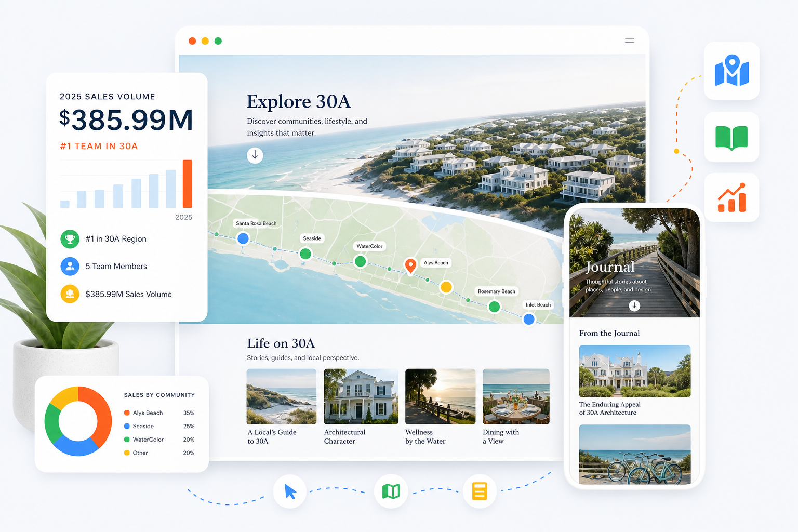Click the large "$385.99M" sales figure
This screenshot has height=532, width=798.
(126, 120)
